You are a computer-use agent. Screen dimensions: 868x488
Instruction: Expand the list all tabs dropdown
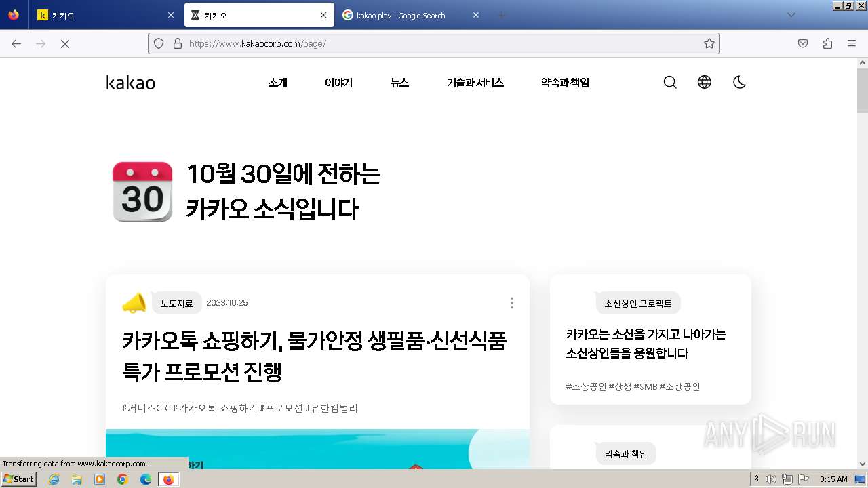pyautogui.click(x=791, y=15)
